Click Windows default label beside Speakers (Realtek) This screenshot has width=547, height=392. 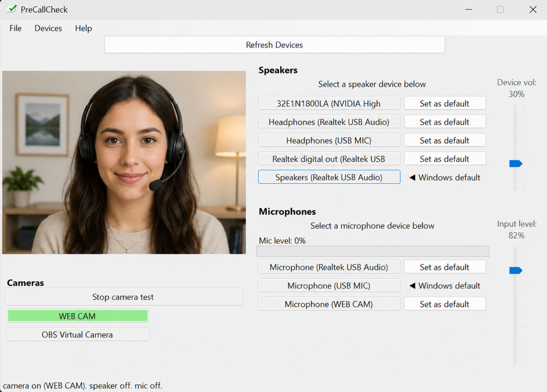point(445,178)
